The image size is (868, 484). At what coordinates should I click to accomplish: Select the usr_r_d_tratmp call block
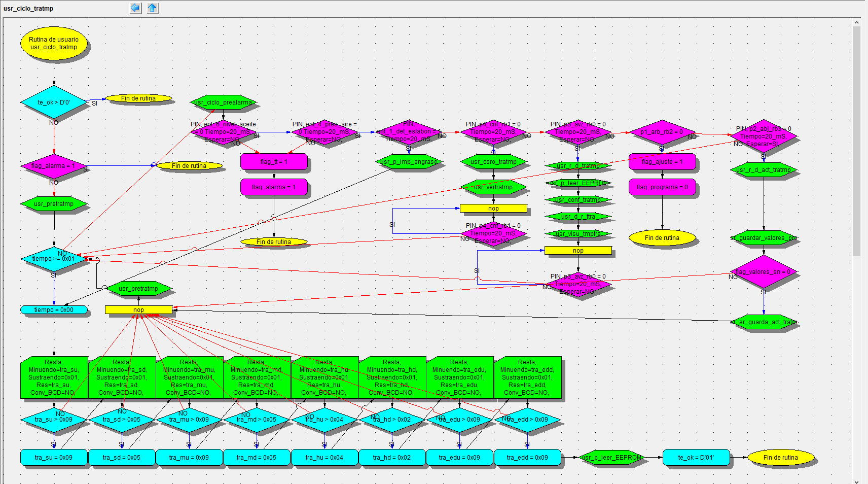(x=578, y=166)
